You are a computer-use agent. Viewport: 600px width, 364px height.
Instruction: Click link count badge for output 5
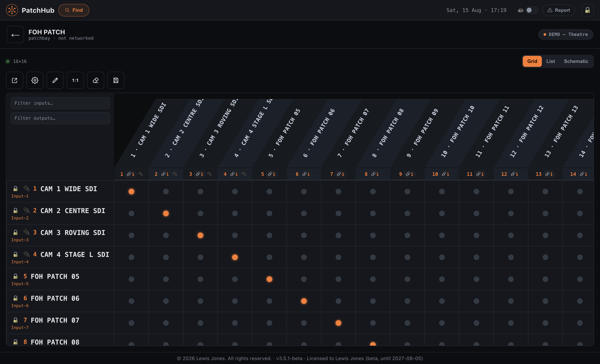click(x=271, y=174)
